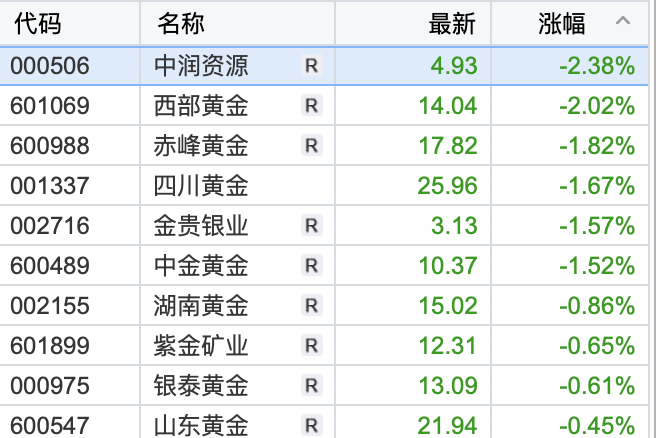Viewport: 656px width, 438px height.
Task: Click R badge for 湖南黄金
Action: (x=312, y=305)
